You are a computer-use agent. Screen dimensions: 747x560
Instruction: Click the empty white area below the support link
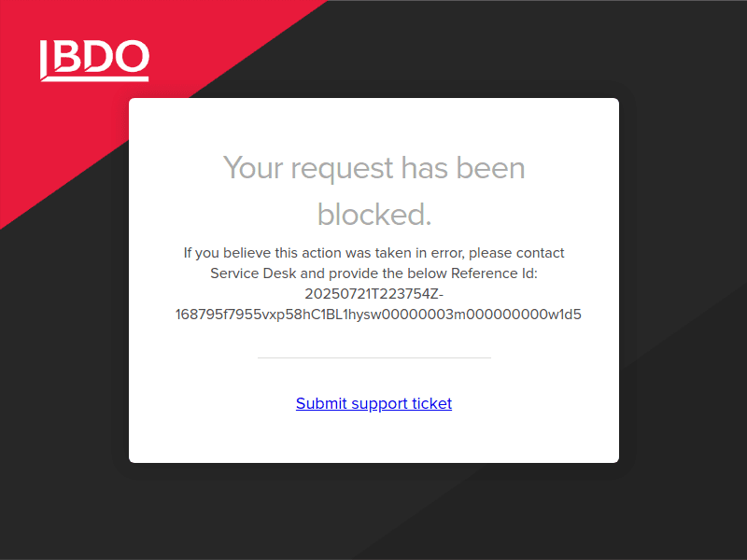pos(373,439)
